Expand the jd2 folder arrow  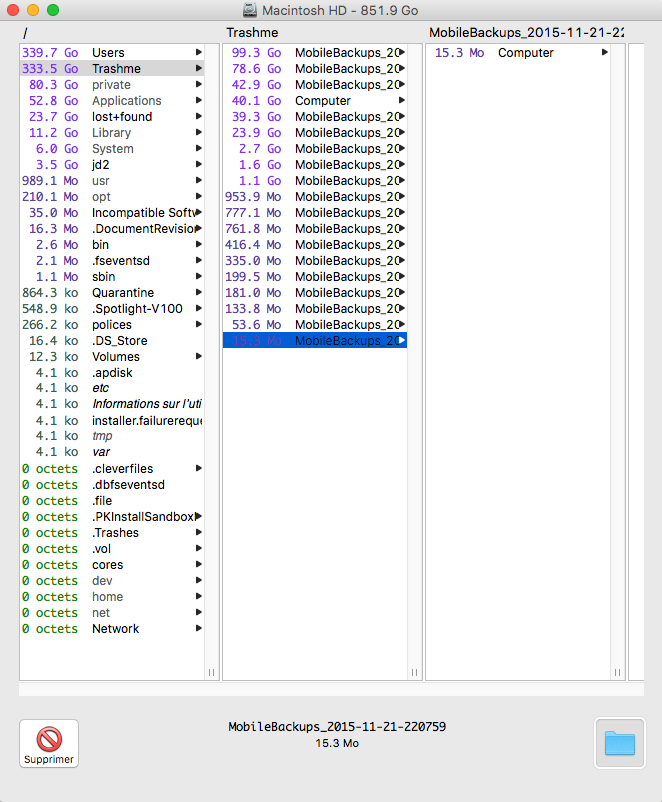click(198, 164)
